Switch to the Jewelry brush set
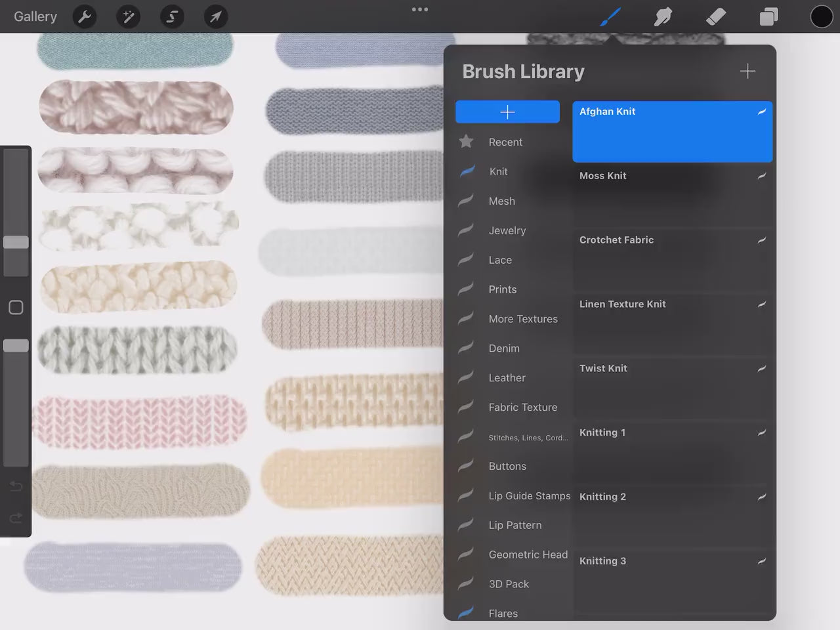The image size is (840, 630). 507,230
